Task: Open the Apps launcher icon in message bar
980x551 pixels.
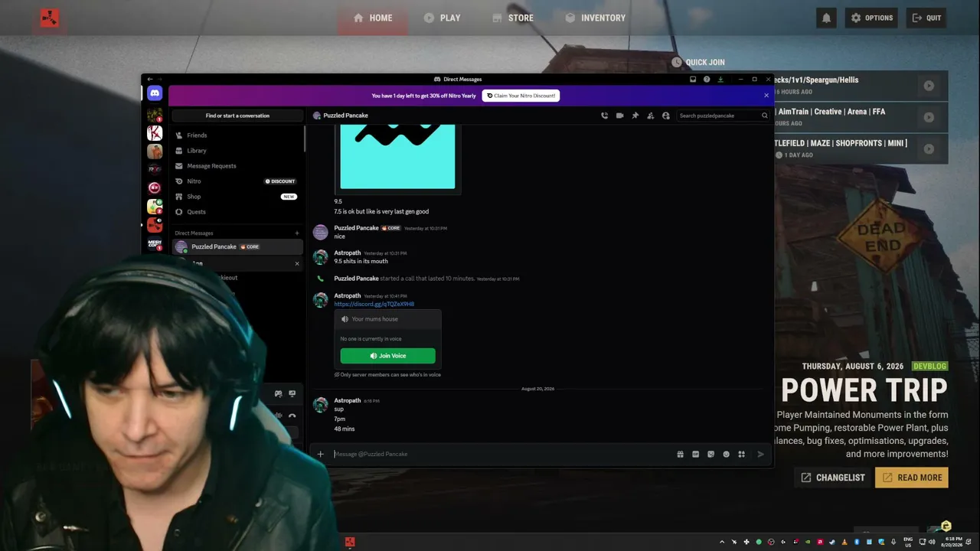Action: (x=741, y=454)
